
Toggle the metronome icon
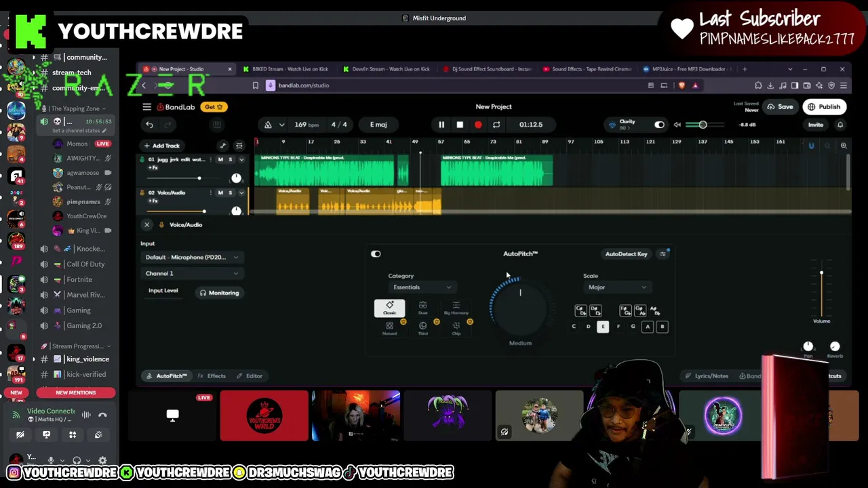click(268, 125)
